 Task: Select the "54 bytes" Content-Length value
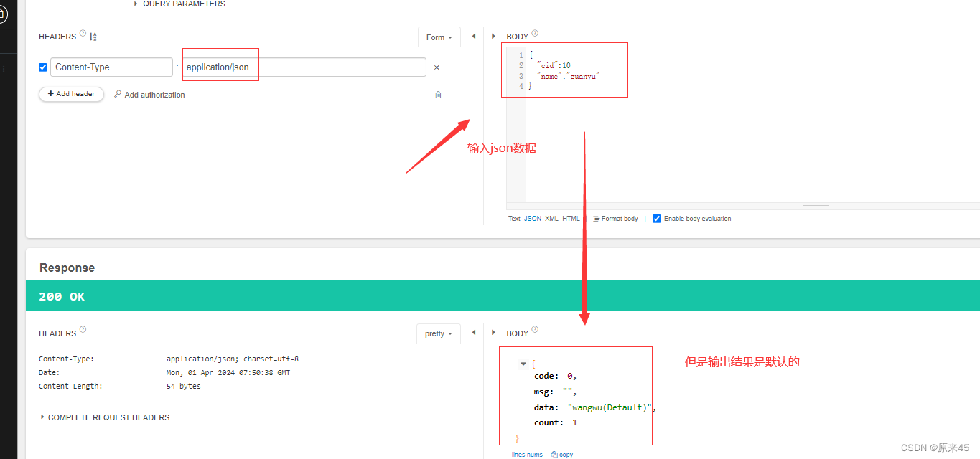184,387
